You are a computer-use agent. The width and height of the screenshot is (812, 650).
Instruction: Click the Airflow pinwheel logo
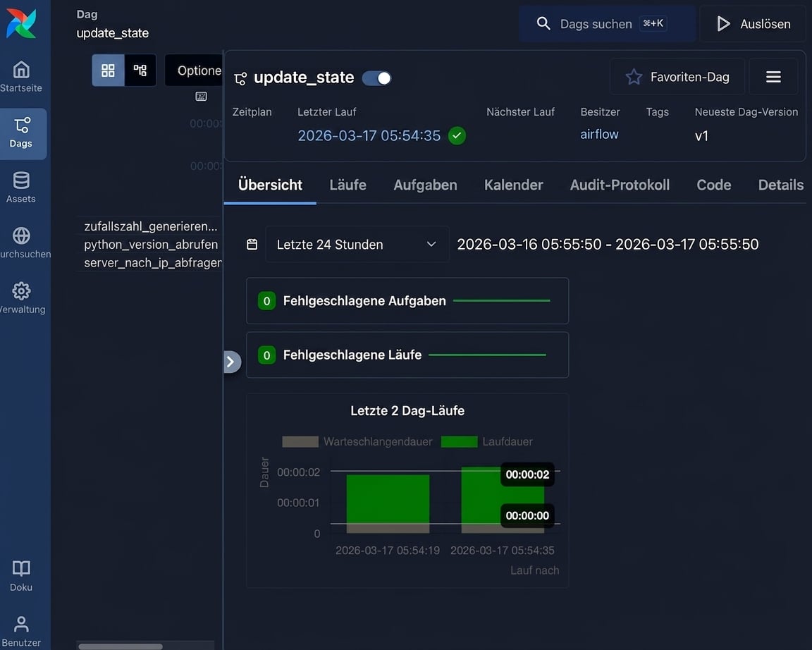[21, 23]
